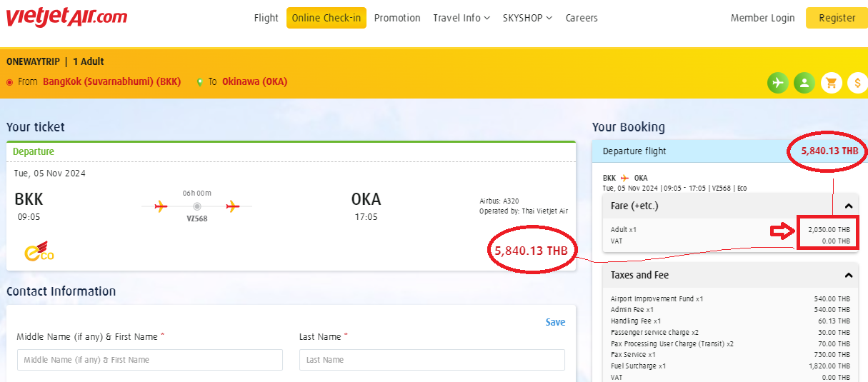Open the shopping cart step icon
Screen dimensions: 868x382
[831, 83]
